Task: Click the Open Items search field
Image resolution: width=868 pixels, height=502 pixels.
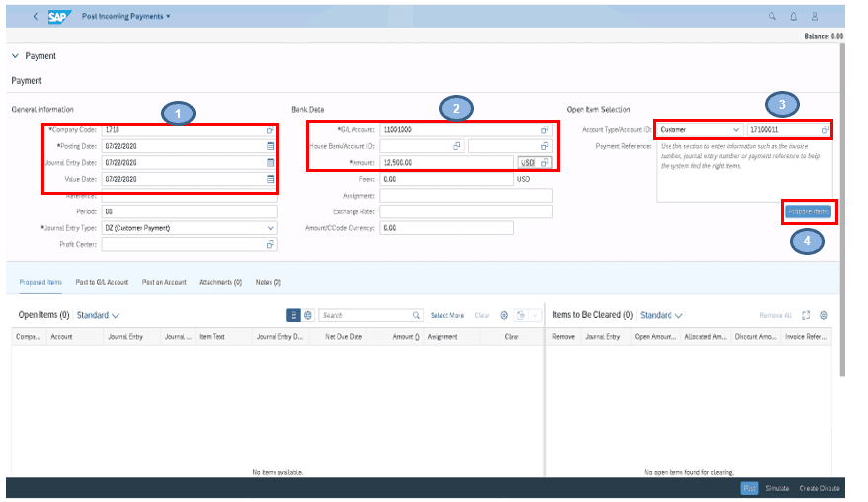Action: click(365, 315)
